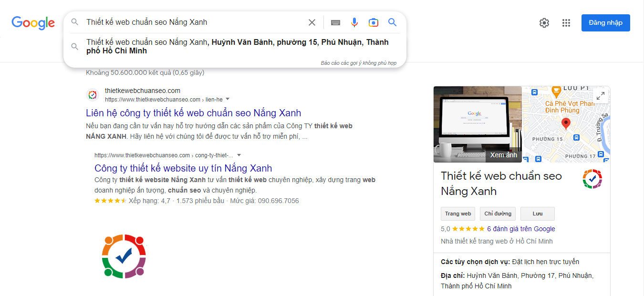Clear the search box text

pos(312,22)
